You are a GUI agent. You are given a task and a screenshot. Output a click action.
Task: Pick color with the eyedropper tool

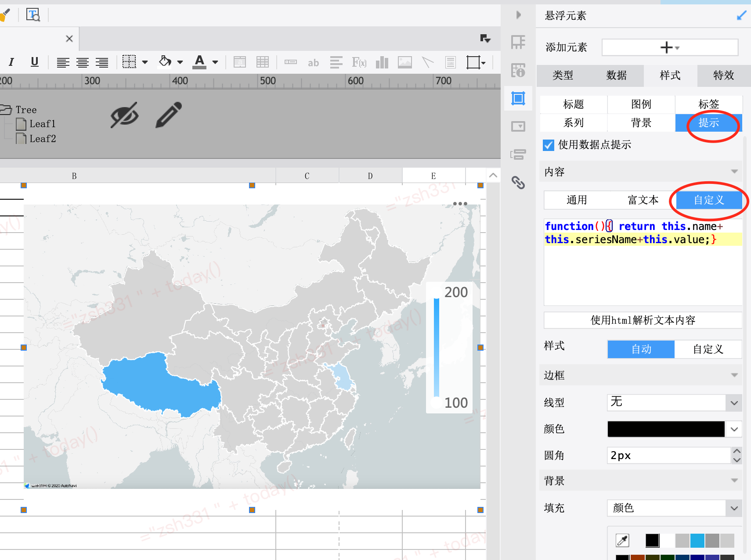click(x=623, y=540)
